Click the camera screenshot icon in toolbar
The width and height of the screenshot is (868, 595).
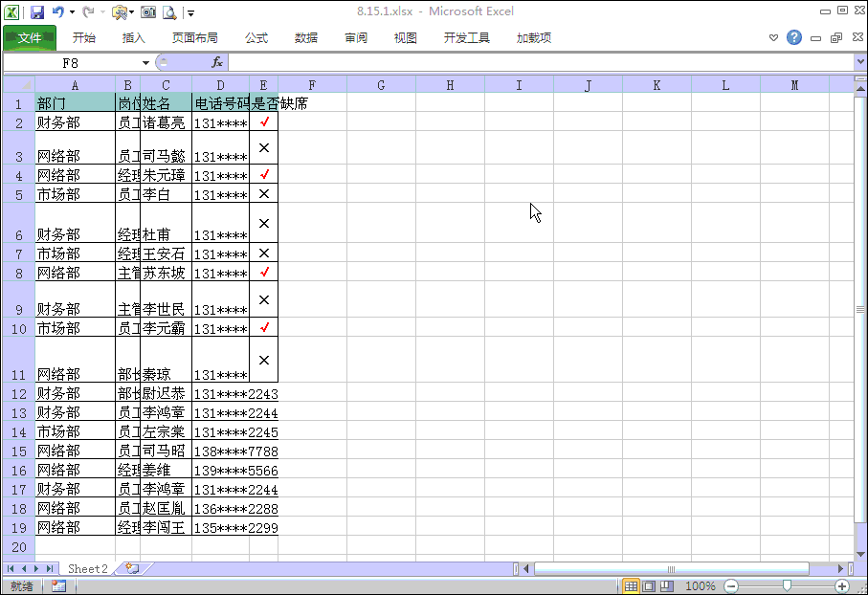point(147,12)
